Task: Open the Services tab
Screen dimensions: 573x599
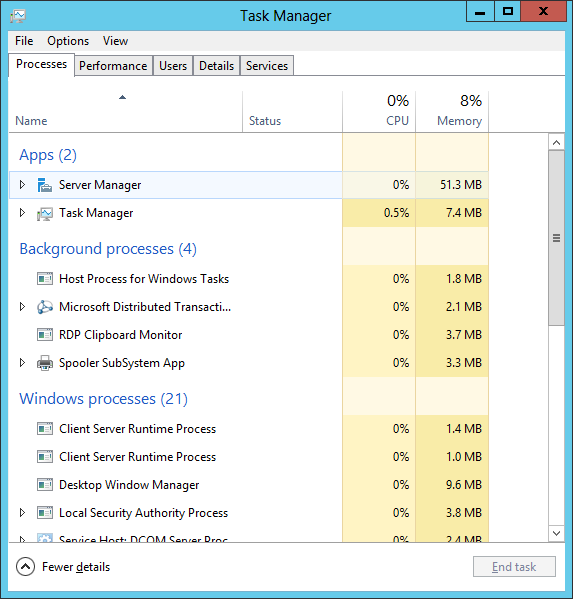Action: [267, 66]
